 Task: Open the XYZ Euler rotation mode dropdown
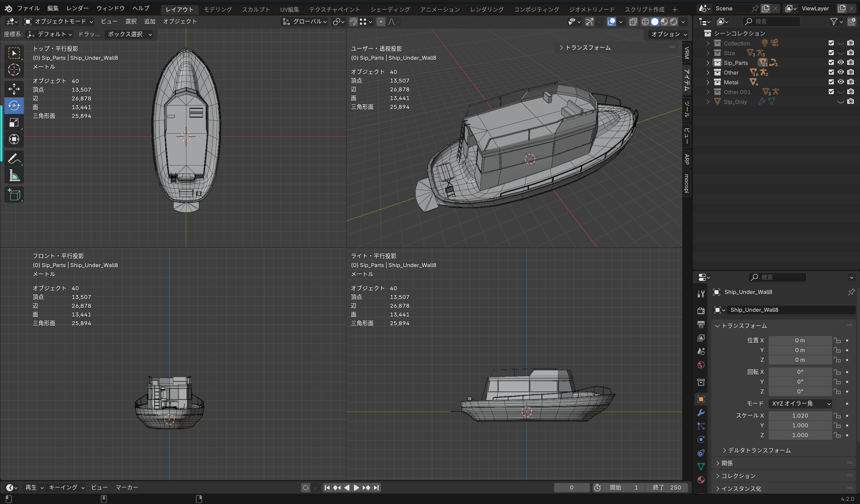click(x=800, y=403)
